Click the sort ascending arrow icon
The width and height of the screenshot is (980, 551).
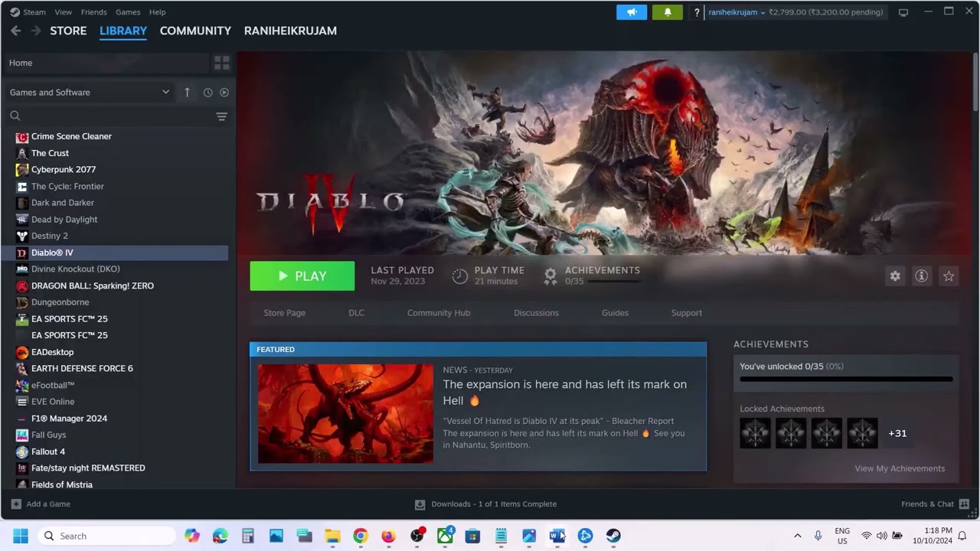(x=187, y=92)
